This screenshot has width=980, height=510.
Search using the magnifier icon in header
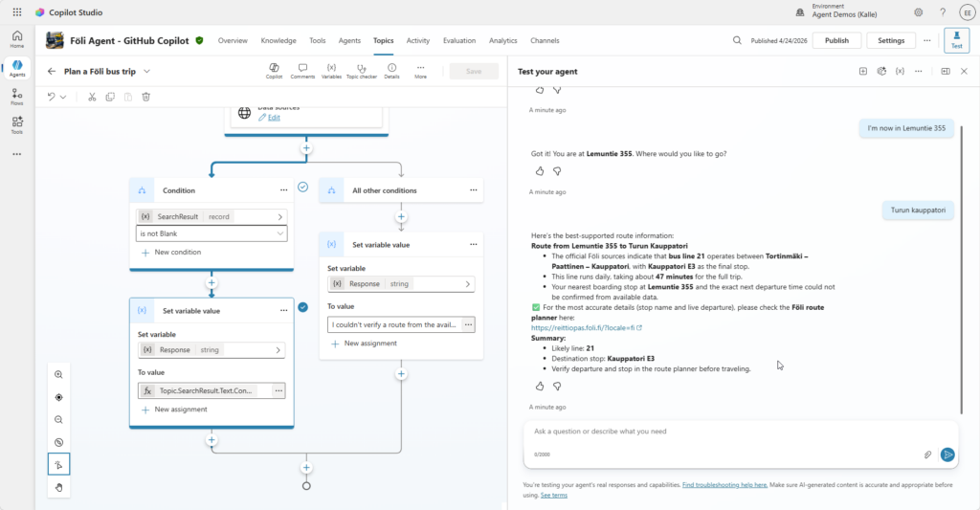point(737,40)
